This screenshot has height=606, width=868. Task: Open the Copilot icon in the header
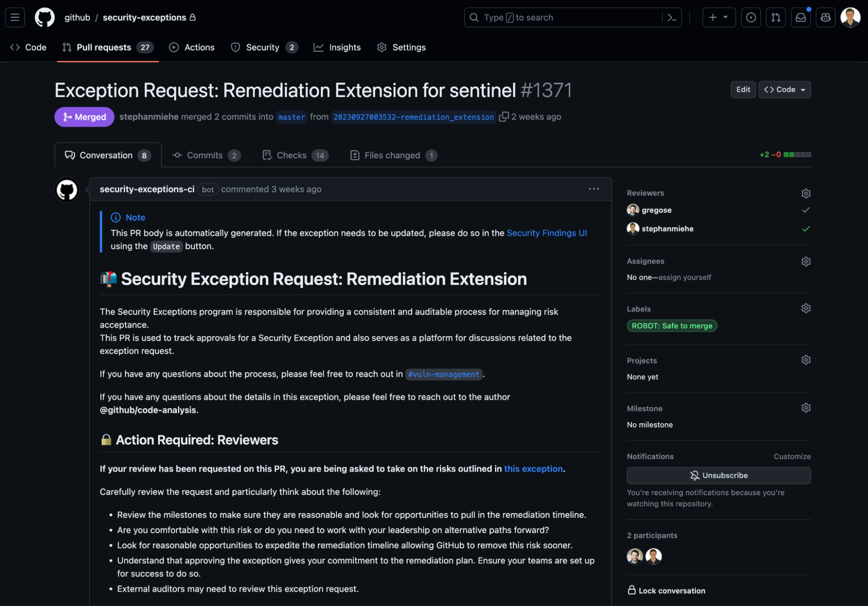point(825,17)
